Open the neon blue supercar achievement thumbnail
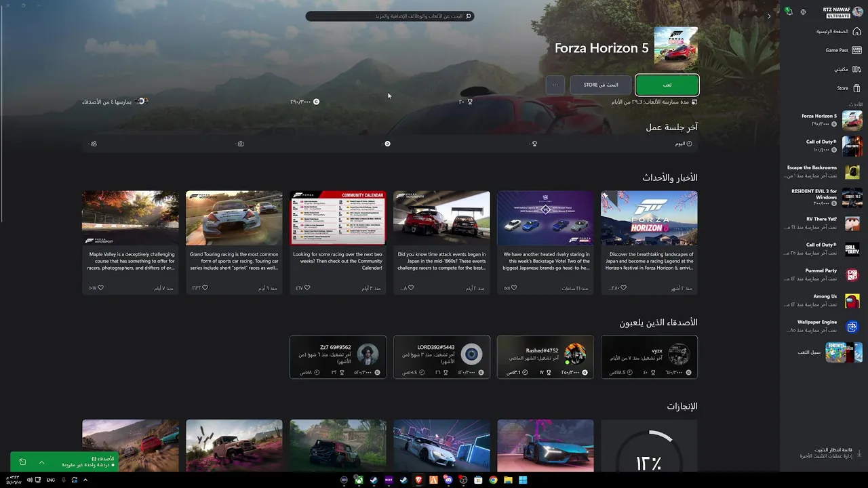The image size is (868, 488). [545, 445]
